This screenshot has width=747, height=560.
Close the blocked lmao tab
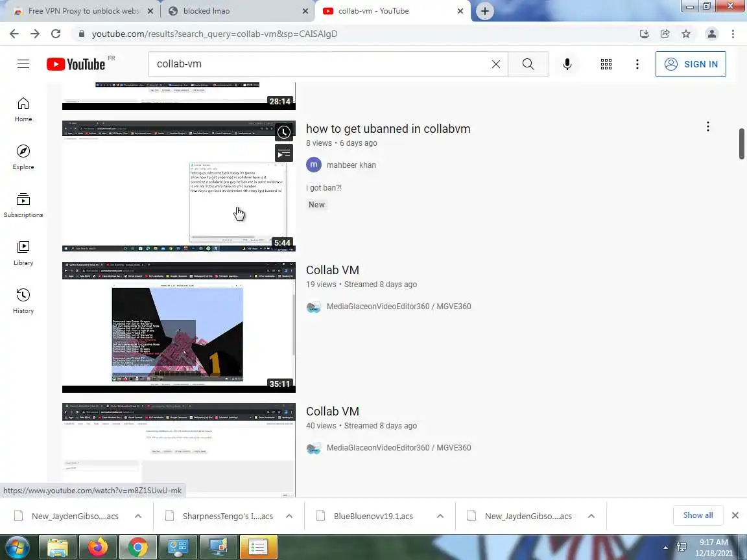point(305,11)
